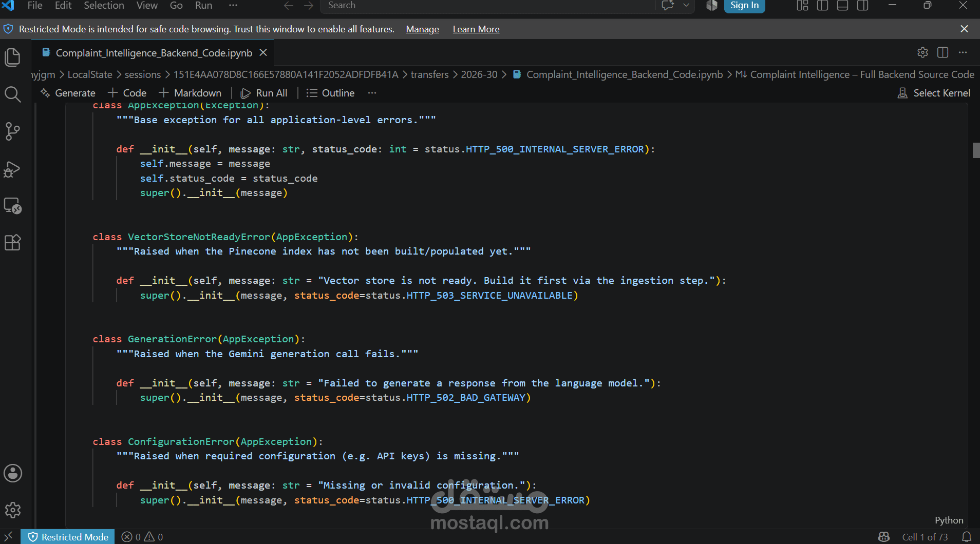Open Copilot status icon in status bar
980x544 pixels.
(x=883, y=537)
